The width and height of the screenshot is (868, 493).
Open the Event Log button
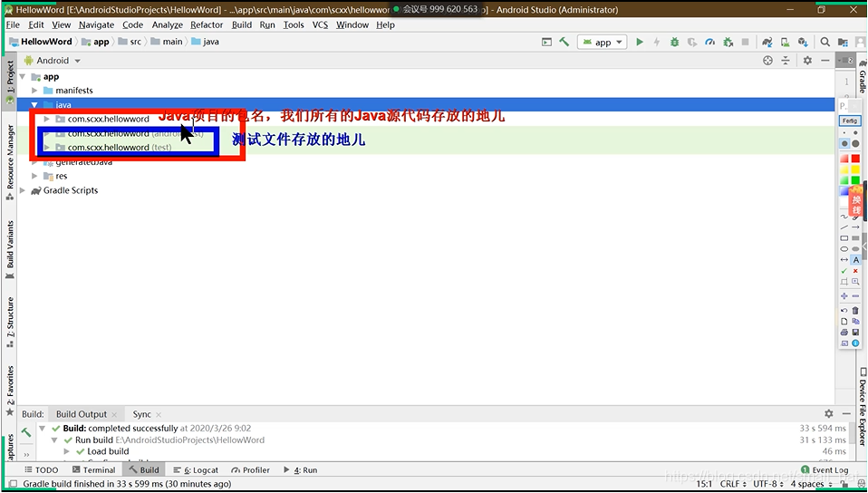pos(825,469)
